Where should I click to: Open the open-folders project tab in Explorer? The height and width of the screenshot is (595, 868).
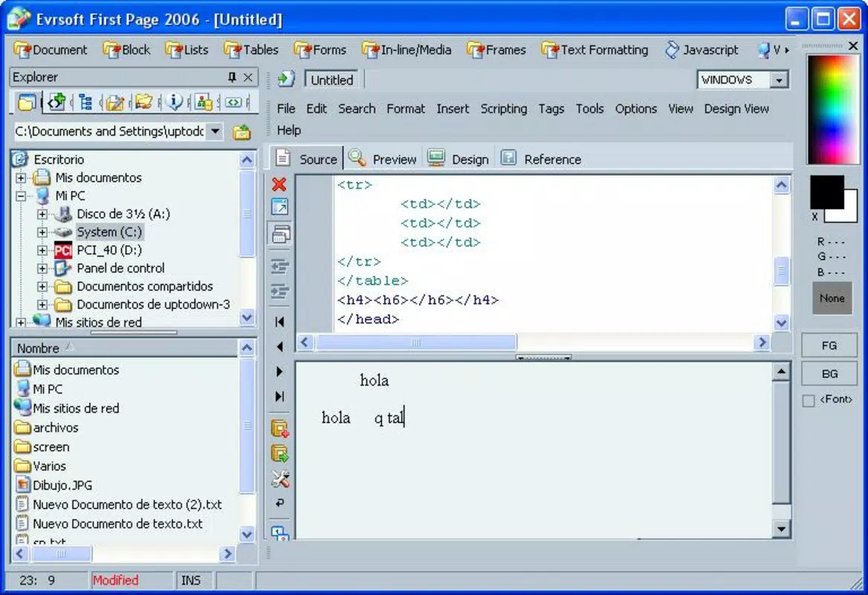(144, 103)
